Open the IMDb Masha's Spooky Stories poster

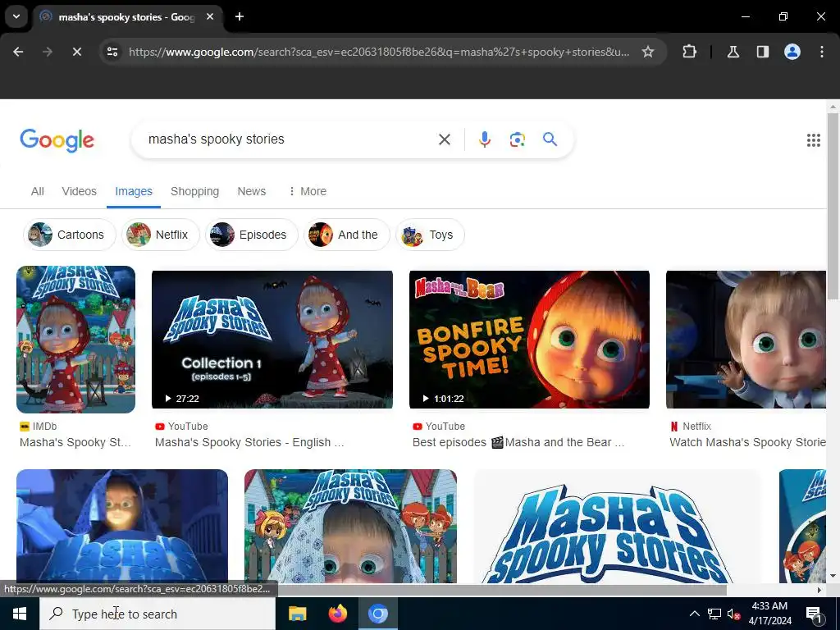[75, 339]
